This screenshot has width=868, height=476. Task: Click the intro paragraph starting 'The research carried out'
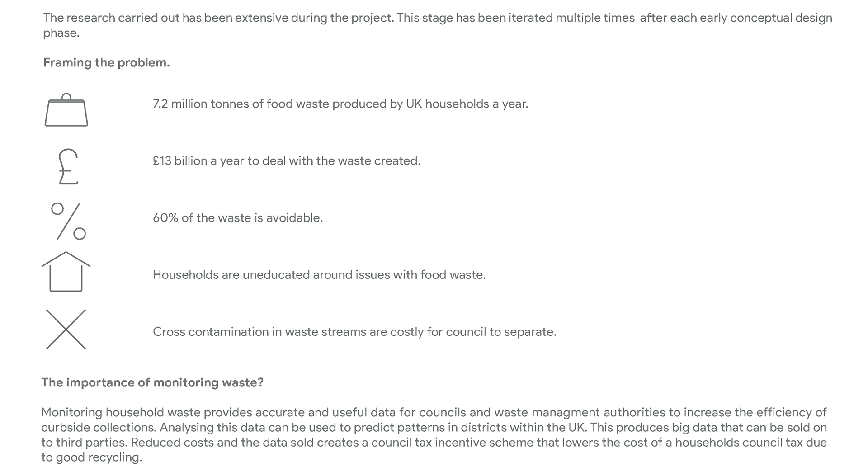(438, 26)
